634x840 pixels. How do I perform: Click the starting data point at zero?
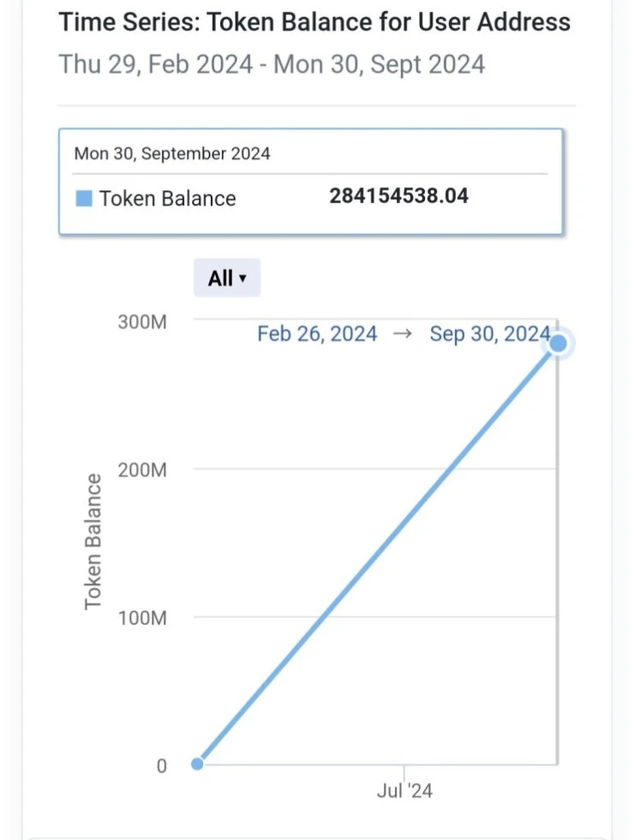point(197,764)
